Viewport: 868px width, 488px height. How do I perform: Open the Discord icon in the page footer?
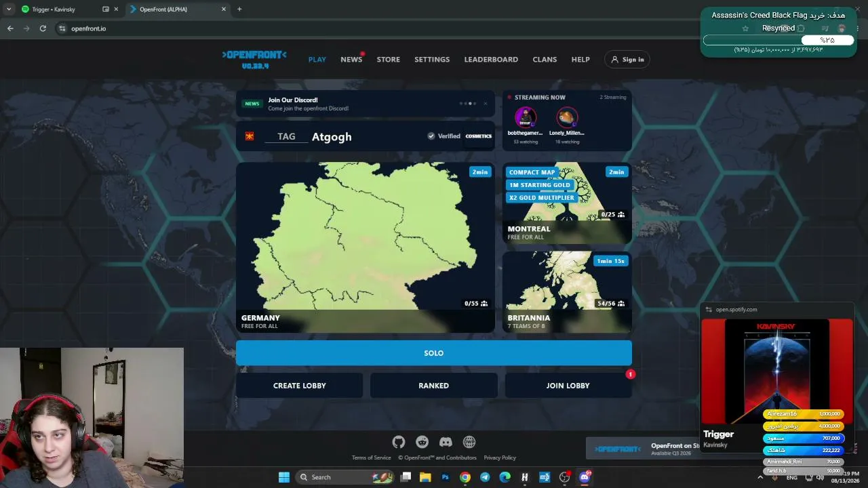(x=446, y=442)
